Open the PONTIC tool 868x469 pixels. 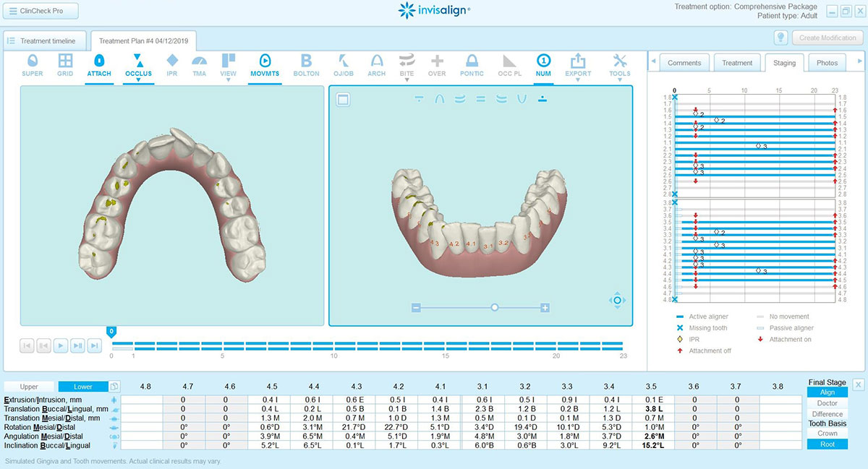click(x=472, y=65)
